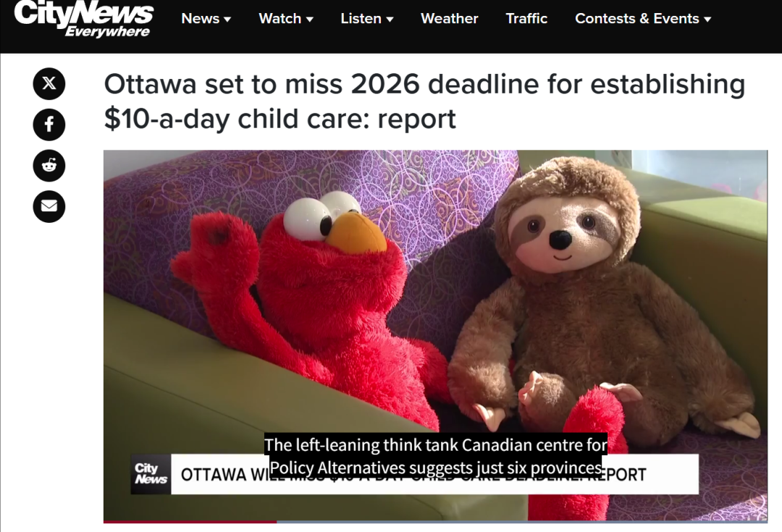Click the unplayed portion of progress bar

522,522
